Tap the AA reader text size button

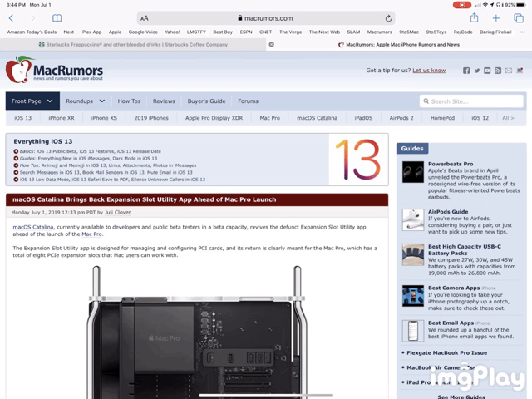tap(145, 18)
